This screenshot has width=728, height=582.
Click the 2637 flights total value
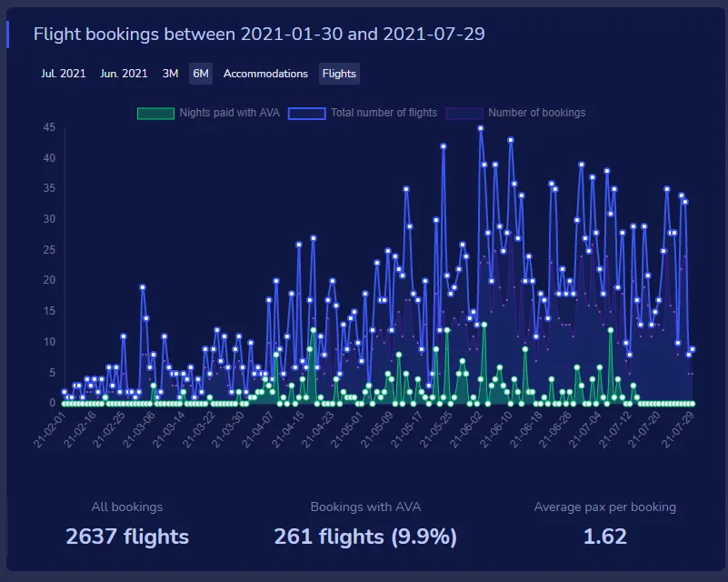coord(127,537)
